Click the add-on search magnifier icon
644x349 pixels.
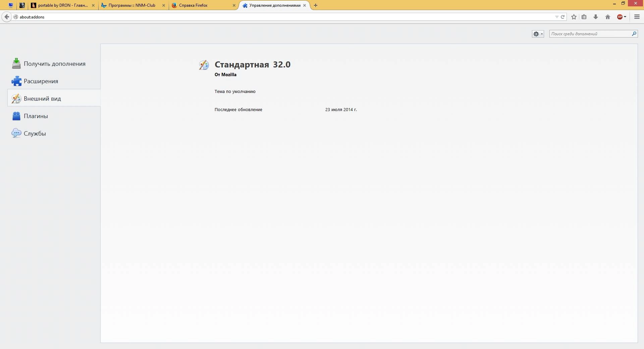634,34
